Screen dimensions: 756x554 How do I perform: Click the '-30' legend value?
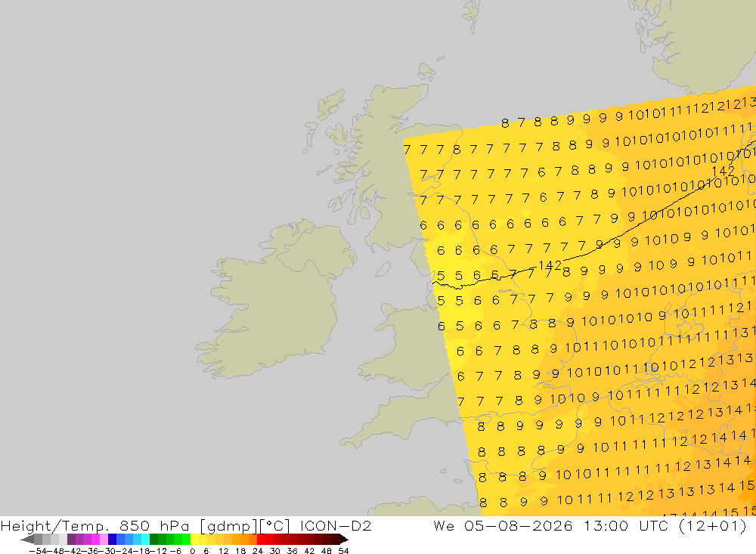click(109, 551)
